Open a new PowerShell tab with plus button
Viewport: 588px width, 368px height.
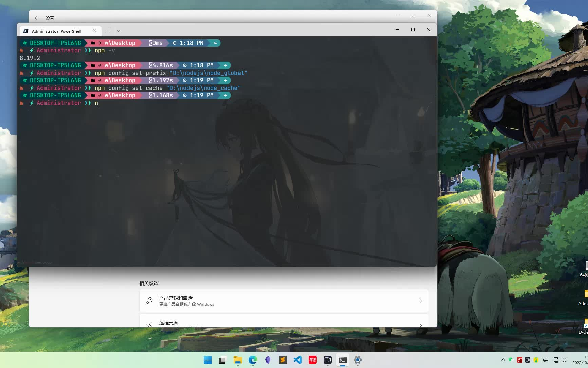coord(109,31)
